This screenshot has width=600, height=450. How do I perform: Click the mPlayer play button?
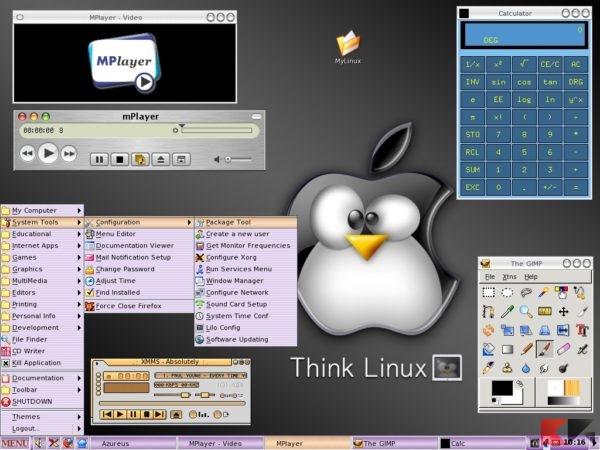point(48,153)
